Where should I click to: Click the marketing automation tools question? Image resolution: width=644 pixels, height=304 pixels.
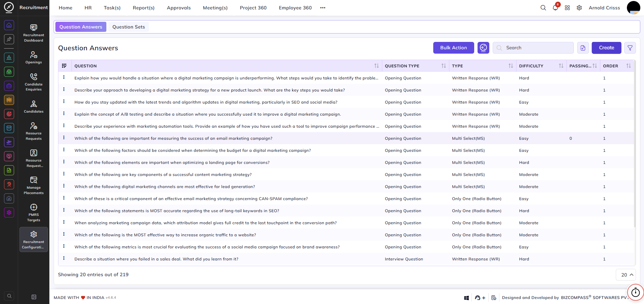pyautogui.click(x=227, y=126)
